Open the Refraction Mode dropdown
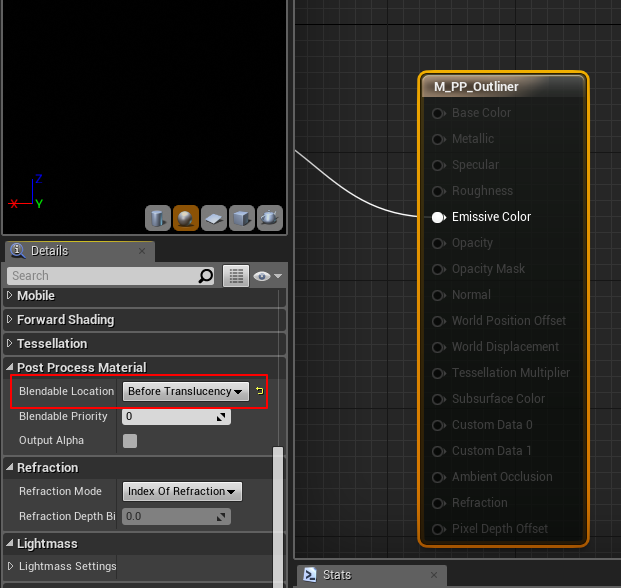The width and height of the screenshot is (621, 588). coord(183,492)
